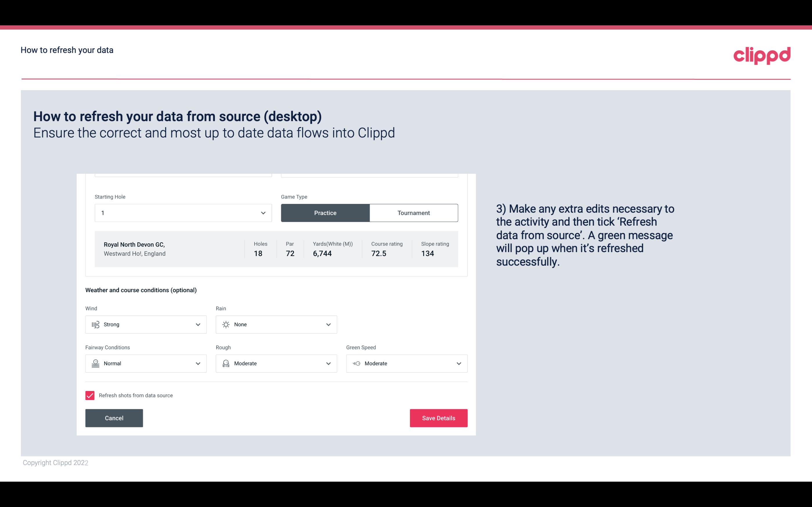This screenshot has height=507, width=812.
Task: Click the fairway conditions icon
Action: tap(95, 363)
